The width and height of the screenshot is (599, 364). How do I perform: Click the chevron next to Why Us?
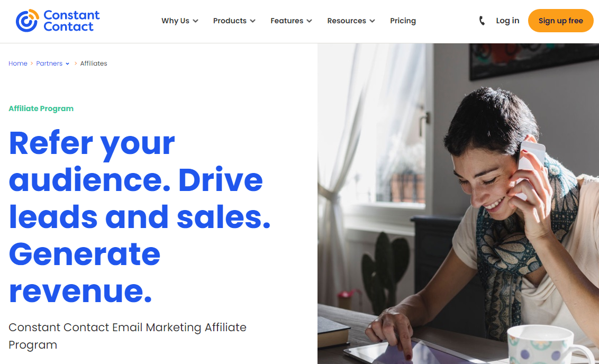click(x=195, y=21)
